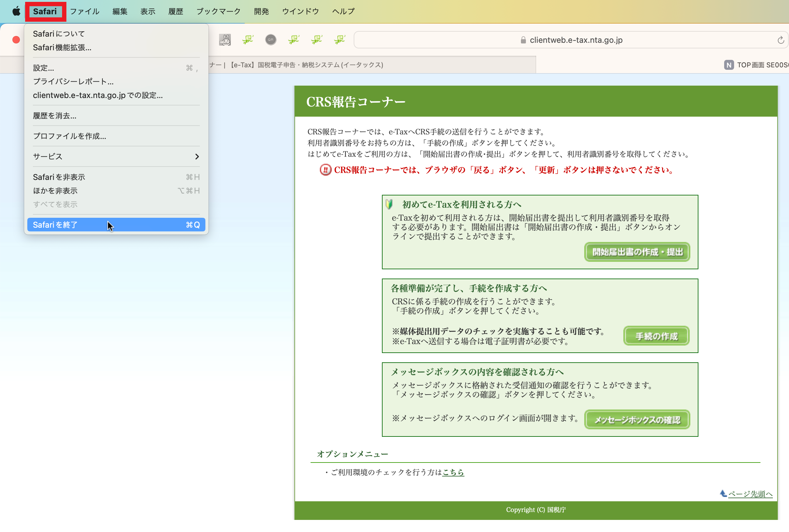Click e-Tax mascot icon between rabbit and QR icons
Image resolution: width=789 pixels, height=532 pixels.
tap(248, 40)
